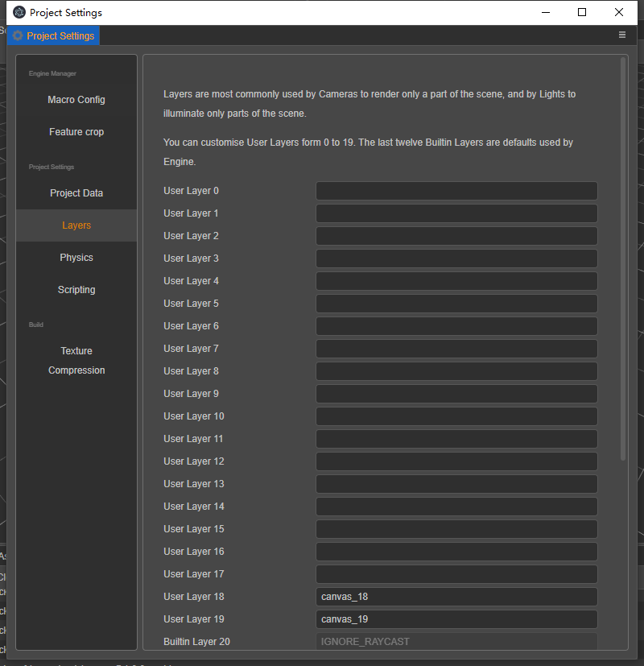Edit the canvas_18 layer name field
The image size is (644, 666).
(x=456, y=597)
